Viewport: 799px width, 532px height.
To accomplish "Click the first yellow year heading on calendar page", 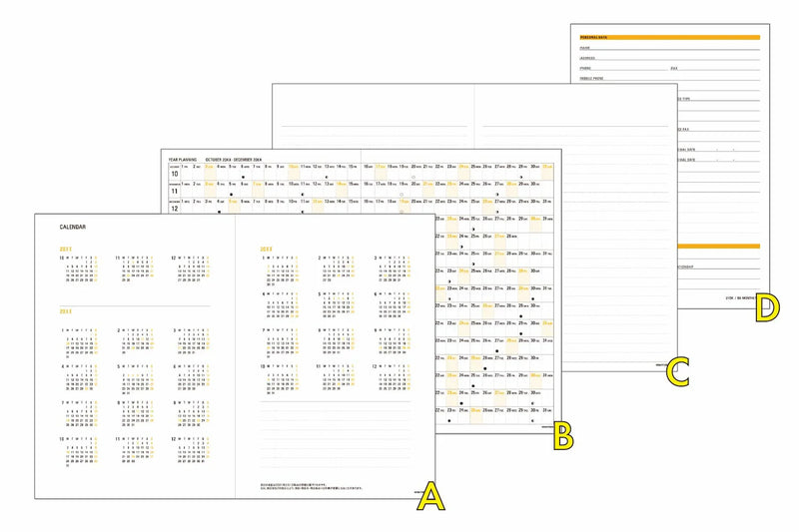I will click(x=65, y=248).
